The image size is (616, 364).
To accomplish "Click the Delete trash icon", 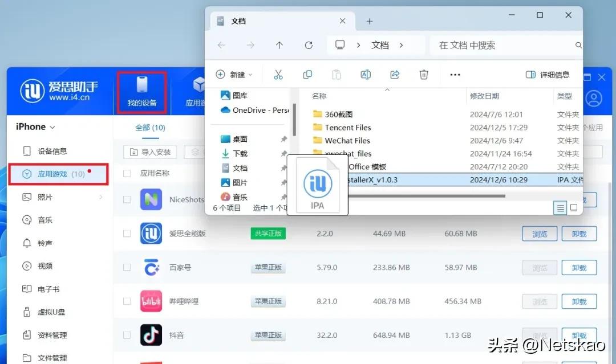I will click(x=423, y=75).
